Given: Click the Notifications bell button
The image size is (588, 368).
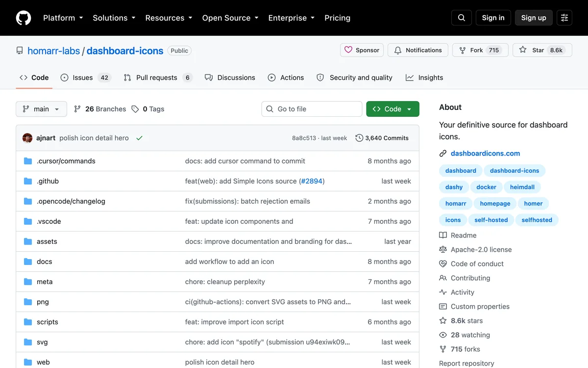Looking at the screenshot, I should [x=418, y=50].
